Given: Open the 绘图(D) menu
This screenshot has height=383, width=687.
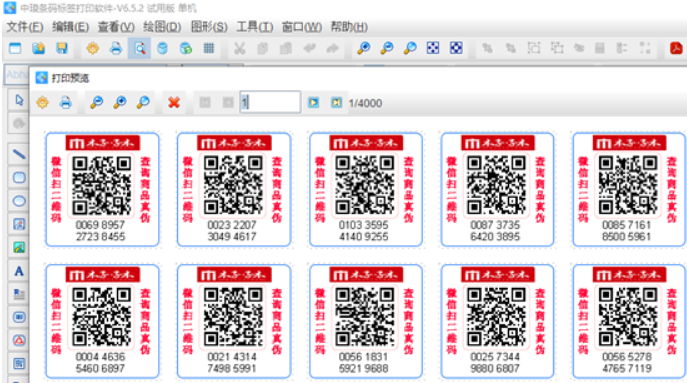Looking at the screenshot, I should pyautogui.click(x=162, y=27).
